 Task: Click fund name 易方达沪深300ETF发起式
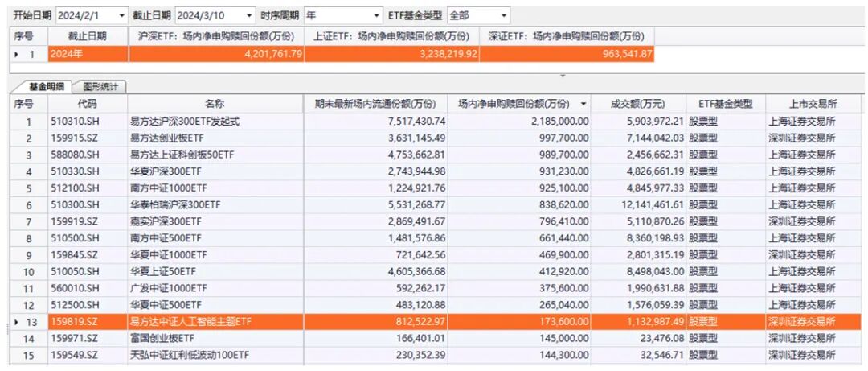(184, 122)
